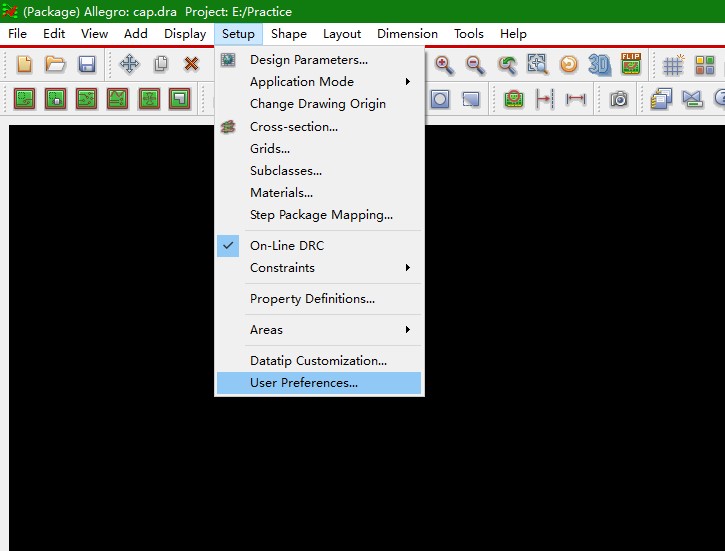Screen dimensions: 725x551
Task: Click the fourth green mode icon
Action: (x=117, y=98)
